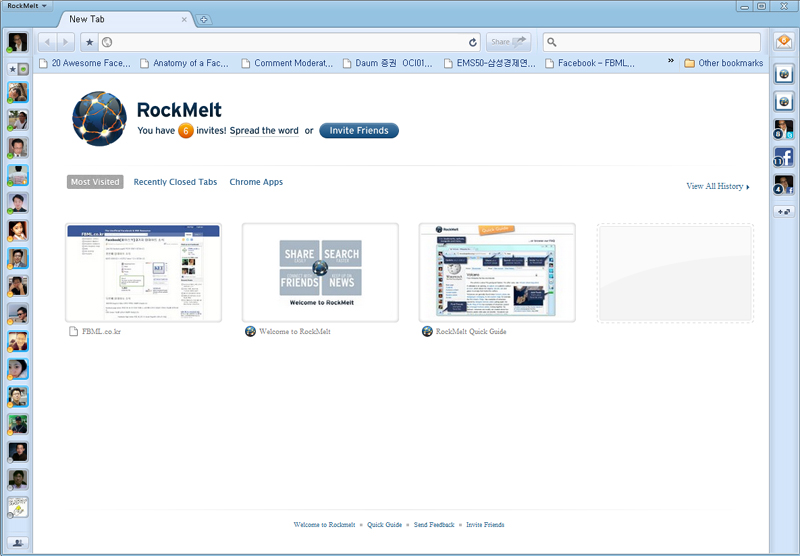Go forward with the Forward arrow
Image resolution: width=800 pixels, height=556 pixels.
pos(65,42)
